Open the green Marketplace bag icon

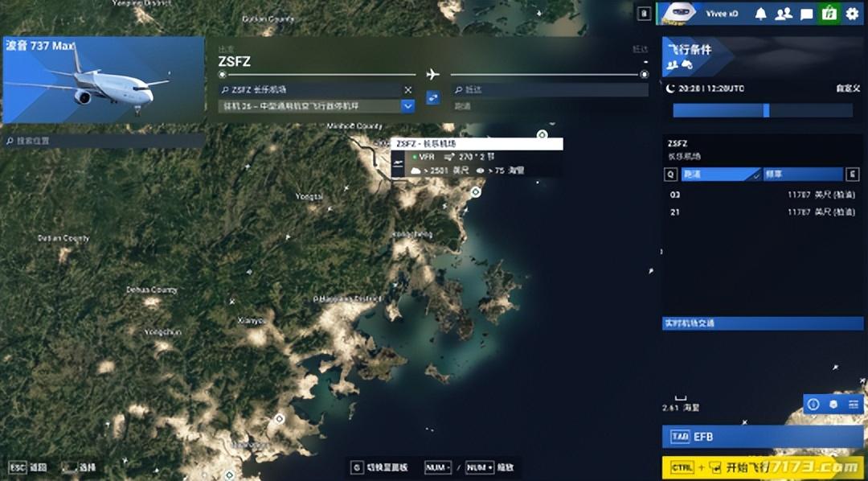point(829,14)
